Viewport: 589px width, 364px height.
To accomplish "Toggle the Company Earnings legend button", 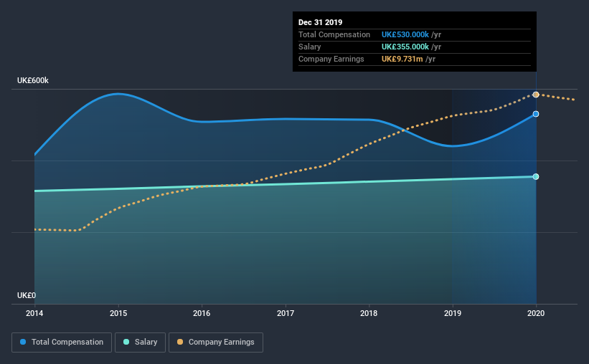I will tap(216, 343).
